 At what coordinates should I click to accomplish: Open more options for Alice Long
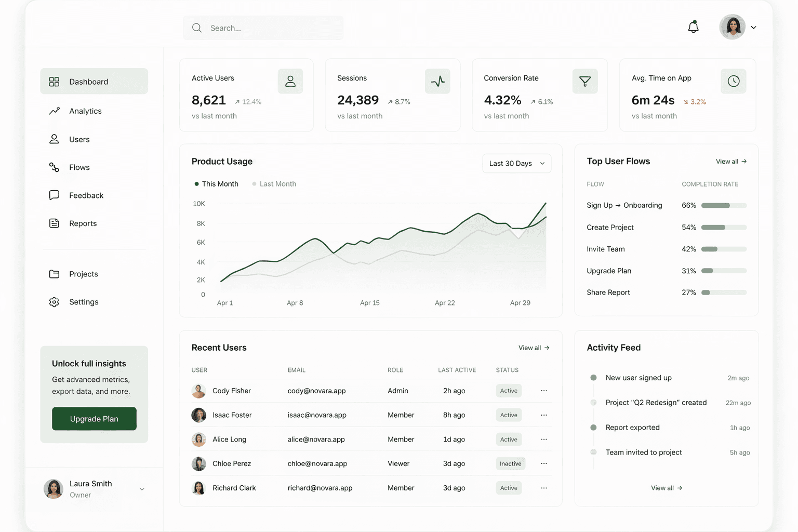tap(543, 439)
